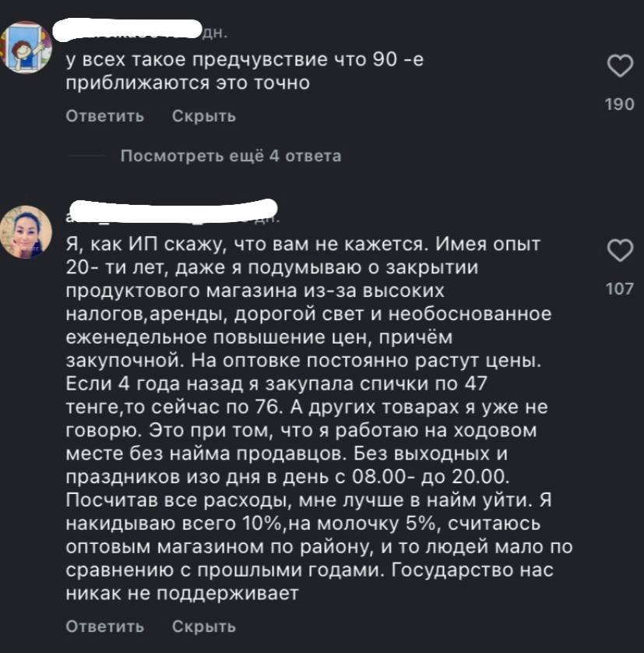The height and width of the screenshot is (653, 644).
Task: Reply to the 90-е premonition comment
Action: (105, 116)
